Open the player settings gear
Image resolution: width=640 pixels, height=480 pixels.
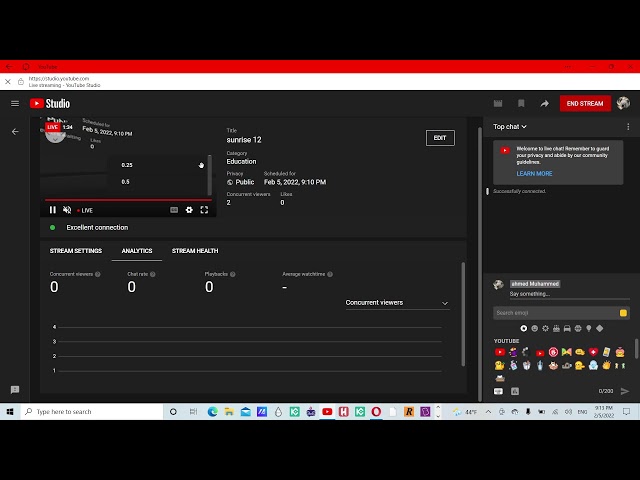[189, 210]
